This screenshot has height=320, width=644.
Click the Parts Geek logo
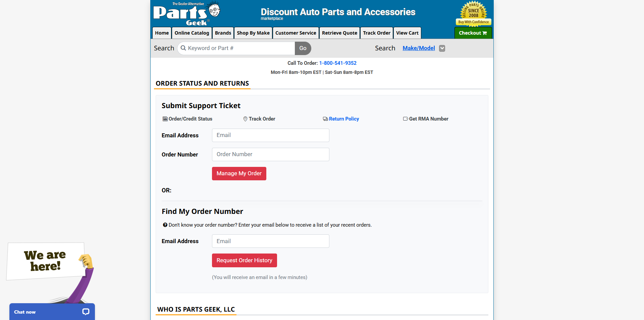click(187, 13)
